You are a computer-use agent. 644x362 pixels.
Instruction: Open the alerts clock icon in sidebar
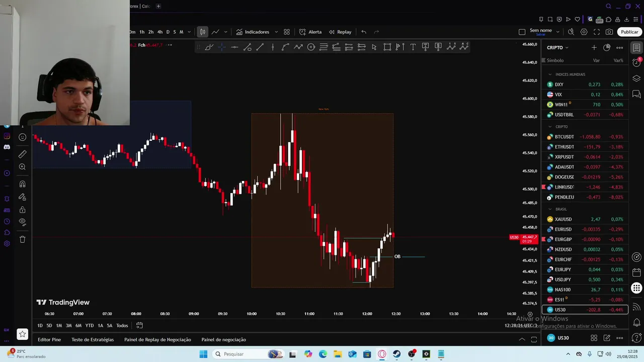tap(636, 63)
